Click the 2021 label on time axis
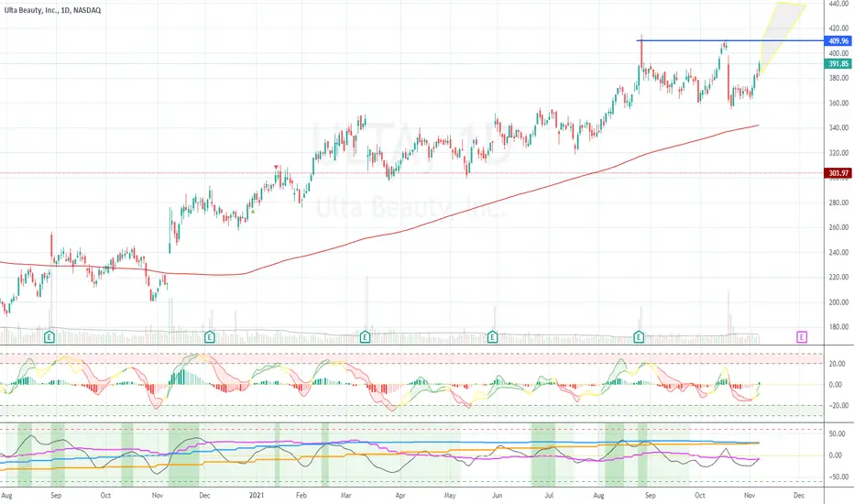Image resolution: width=854 pixels, height=504 pixels. pos(257,495)
